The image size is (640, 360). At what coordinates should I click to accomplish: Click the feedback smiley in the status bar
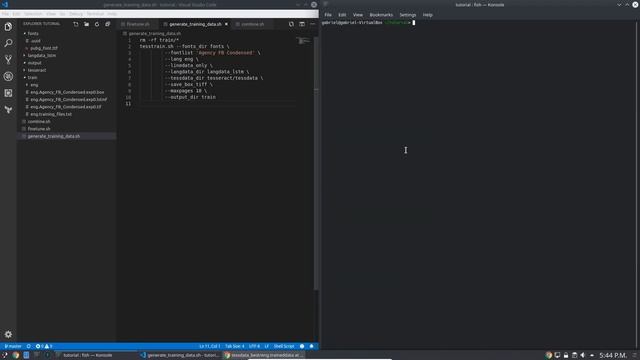[302, 346]
